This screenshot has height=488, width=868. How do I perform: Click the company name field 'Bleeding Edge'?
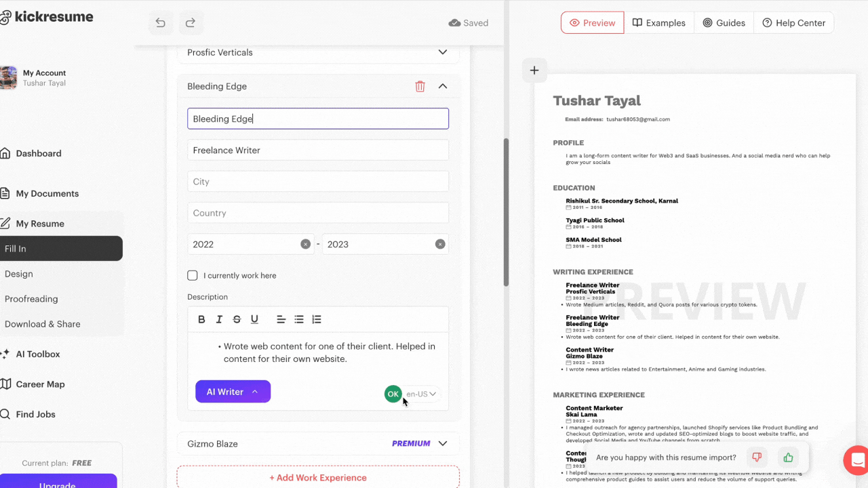pyautogui.click(x=318, y=119)
